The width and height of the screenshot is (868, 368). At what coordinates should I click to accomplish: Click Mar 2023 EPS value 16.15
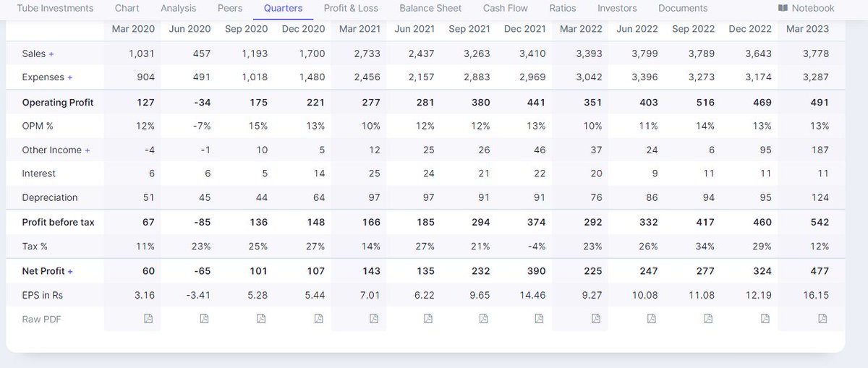[817, 295]
